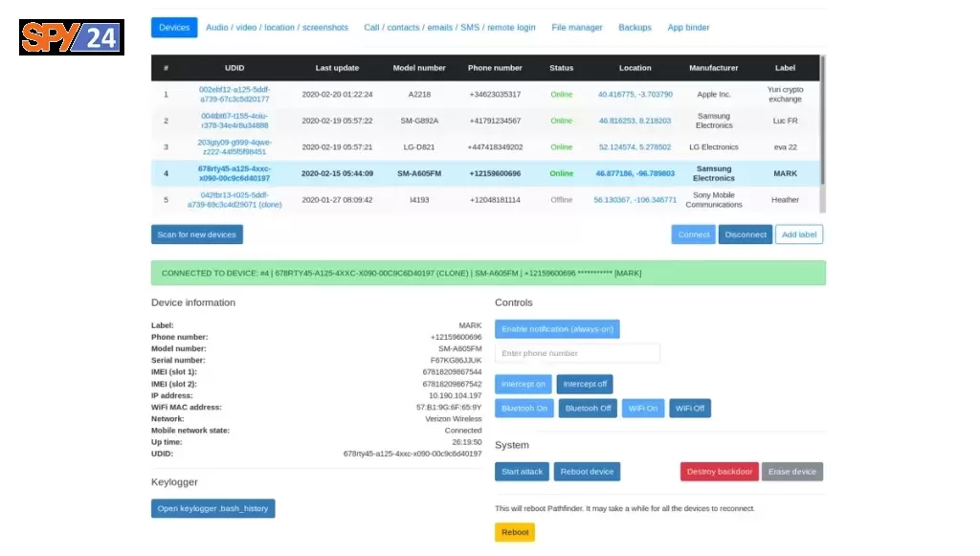Image resolution: width=980 pixels, height=556 pixels.
Task: Click the Reboot device button
Action: pyautogui.click(x=587, y=471)
